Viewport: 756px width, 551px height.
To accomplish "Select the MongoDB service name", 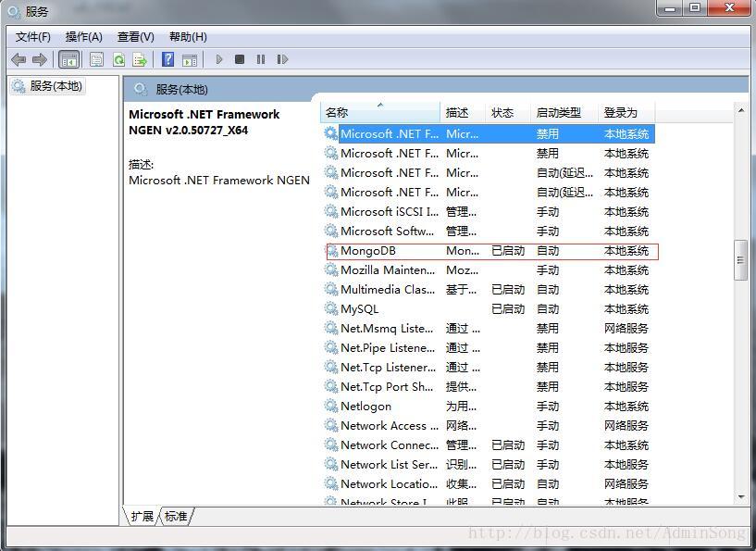I will (368, 251).
